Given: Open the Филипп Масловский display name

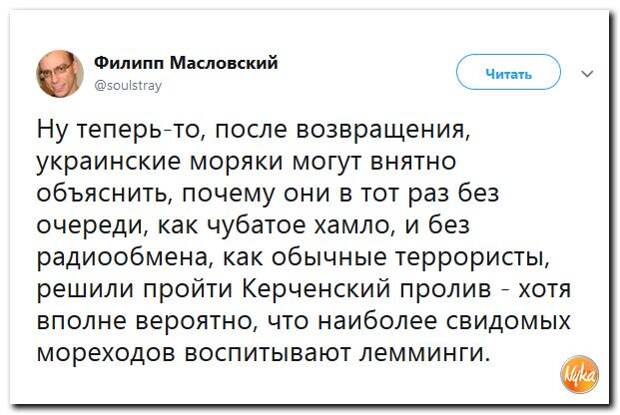Looking at the screenshot, I should [186, 62].
